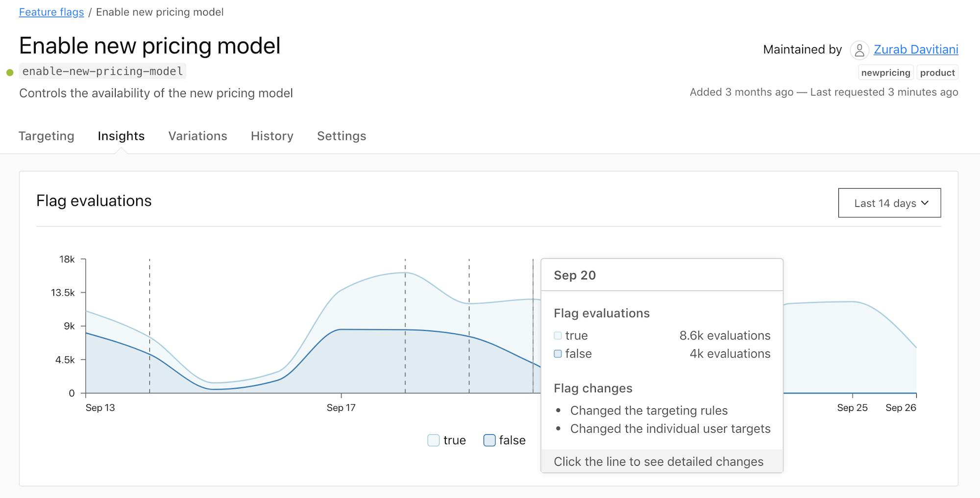
Task: Toggle the 'true' series in chart legend
Action: (434, 440)
